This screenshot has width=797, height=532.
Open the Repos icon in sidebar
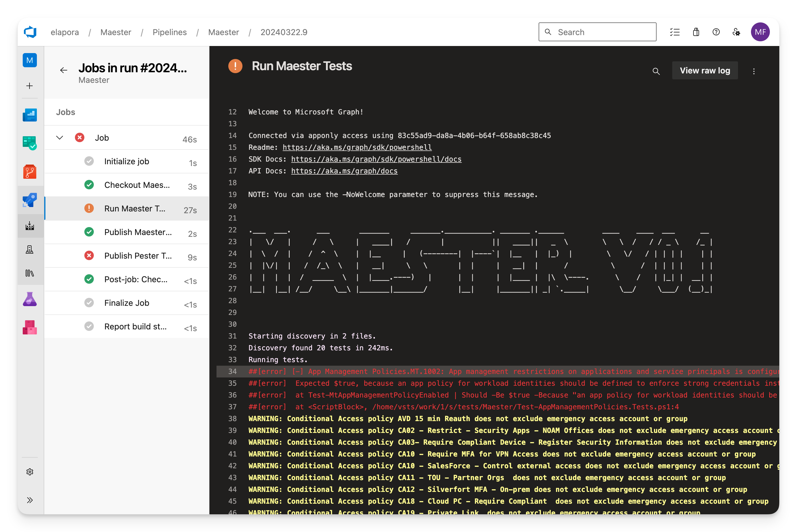[x=30, y=172]
